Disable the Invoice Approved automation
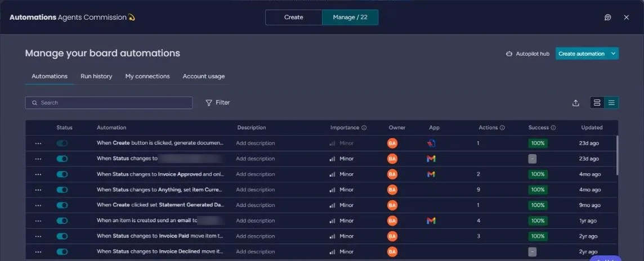The height and width of the screenshot is (261, 644). point(62,174)
